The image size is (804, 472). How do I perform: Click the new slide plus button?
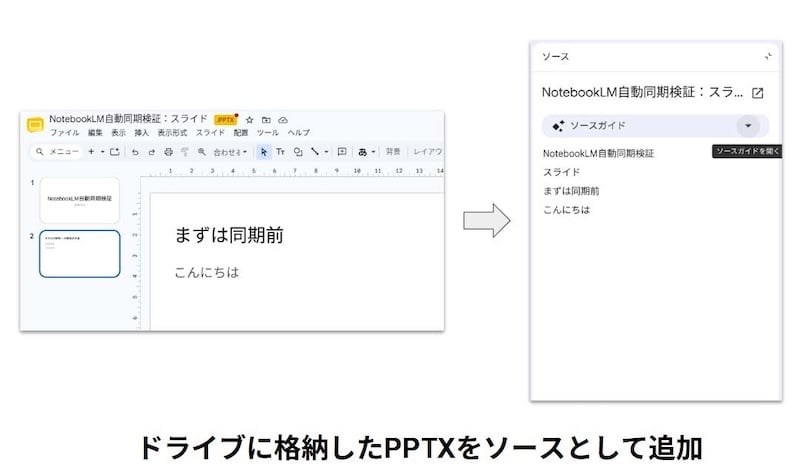pyautogui.click(x=91, y=152)
